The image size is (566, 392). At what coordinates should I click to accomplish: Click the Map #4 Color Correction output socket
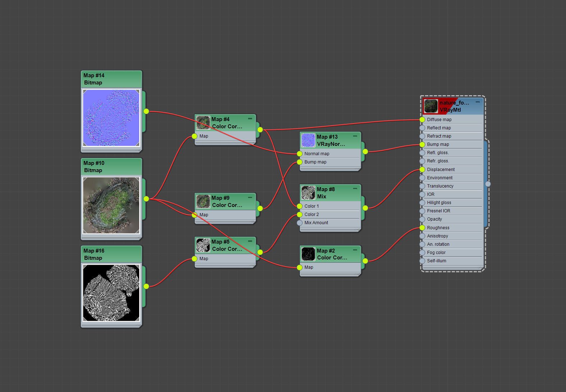[260, 130]
